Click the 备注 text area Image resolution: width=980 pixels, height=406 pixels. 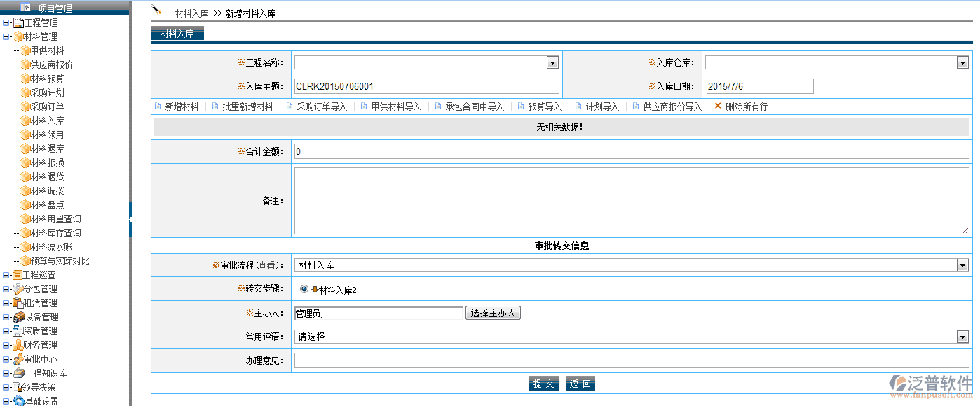[x=632, y=201]
